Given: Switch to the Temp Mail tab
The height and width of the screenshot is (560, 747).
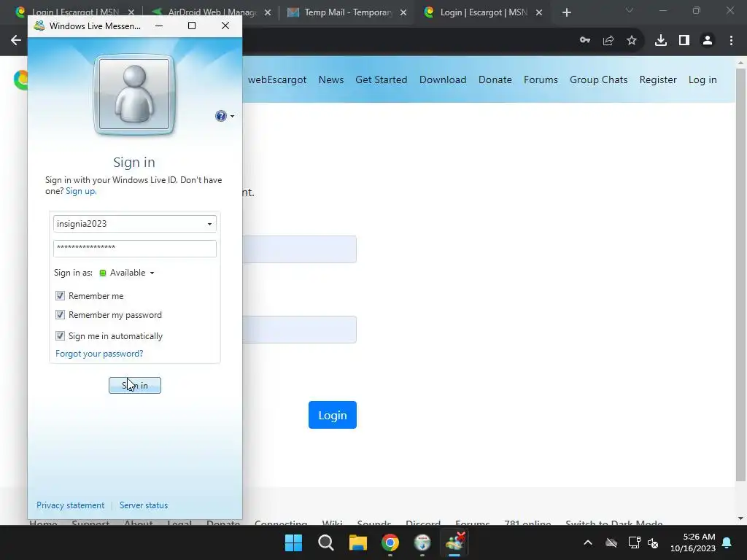Looking at the screenshot, I should [x=347, y=12].
